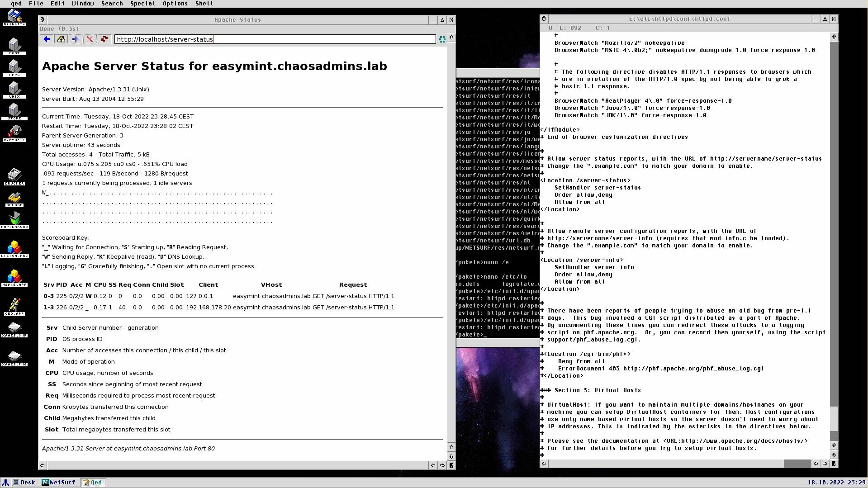Iconify the Apache Status window
This screenshot has height=488, width=868.
(433, 20)
